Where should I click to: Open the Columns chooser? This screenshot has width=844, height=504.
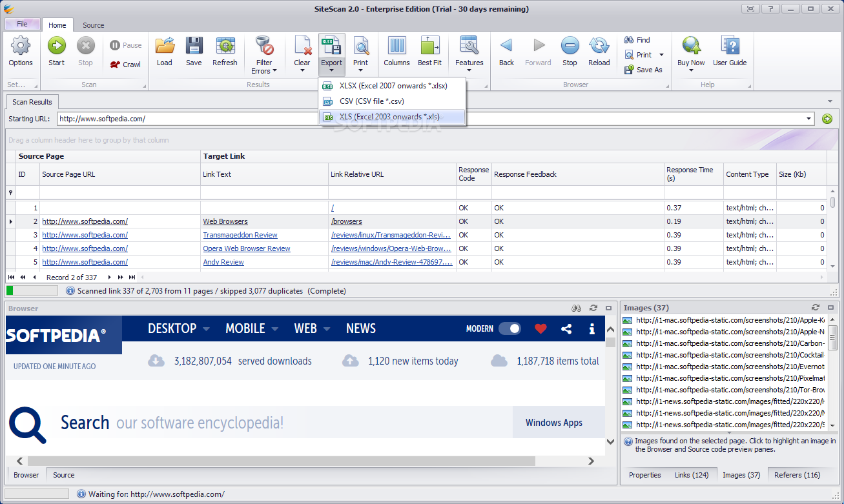[x=396, y=52]
